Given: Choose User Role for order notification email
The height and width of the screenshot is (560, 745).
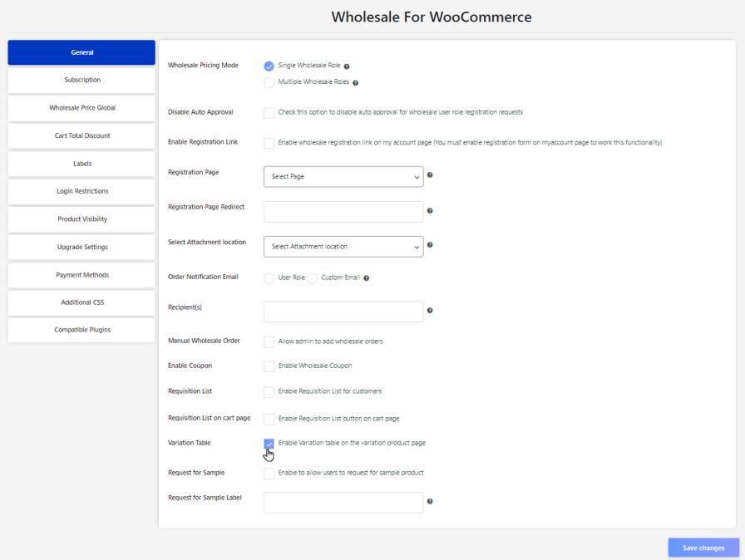Looking at the screenshot, I should tap(269, 278).
